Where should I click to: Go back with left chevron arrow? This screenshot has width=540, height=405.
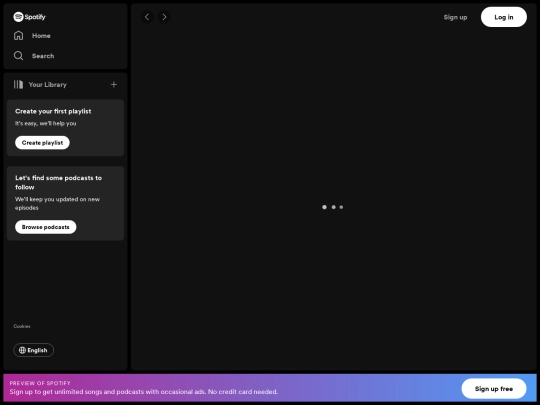pos(147,17)
